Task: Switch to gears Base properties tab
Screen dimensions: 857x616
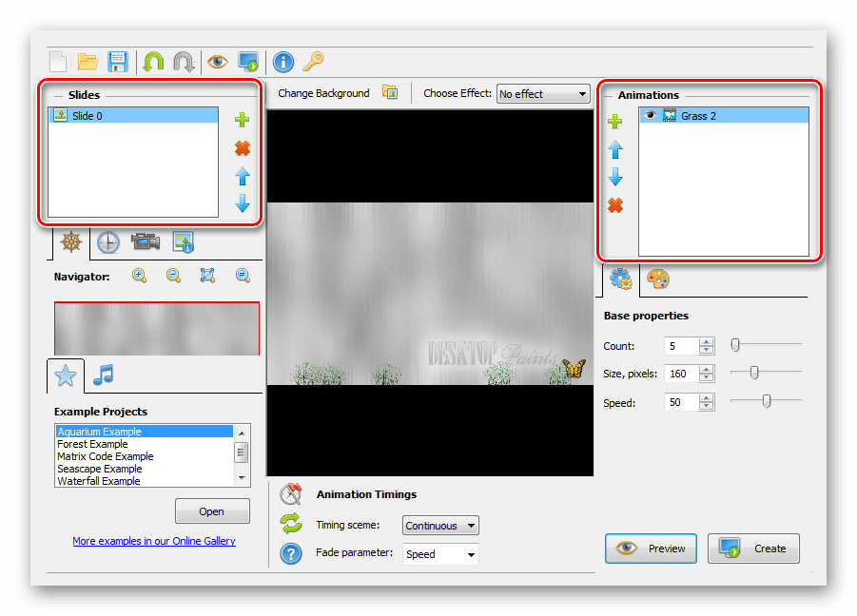Action: (x=621, y=279)
